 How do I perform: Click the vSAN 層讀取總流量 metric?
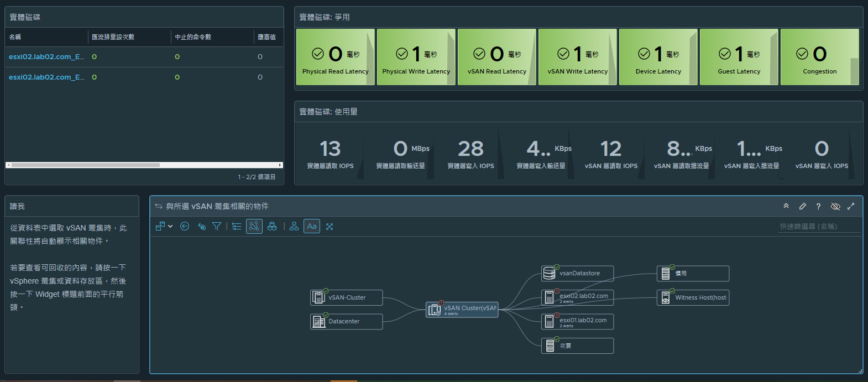click(x=682, y=154)
